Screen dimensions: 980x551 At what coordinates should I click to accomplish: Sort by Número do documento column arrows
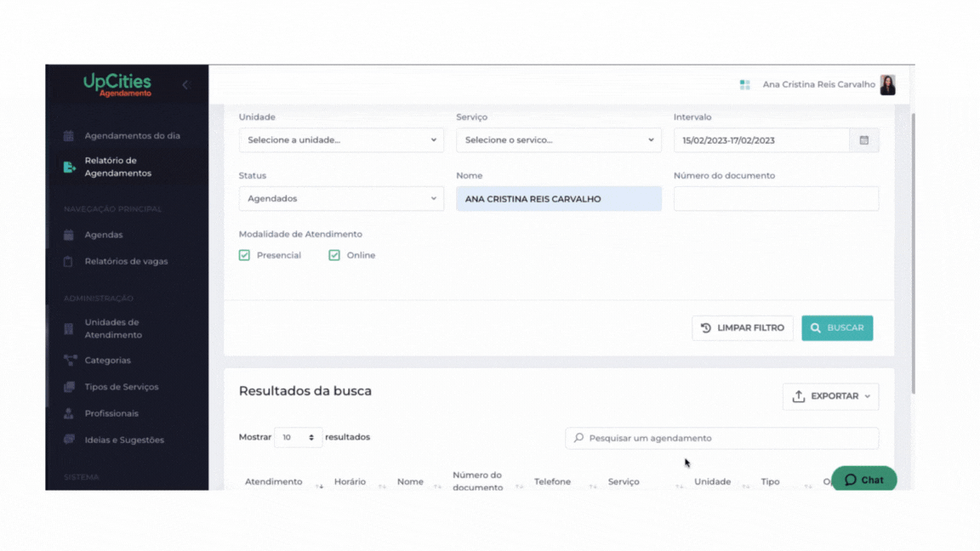click(519, 486)
